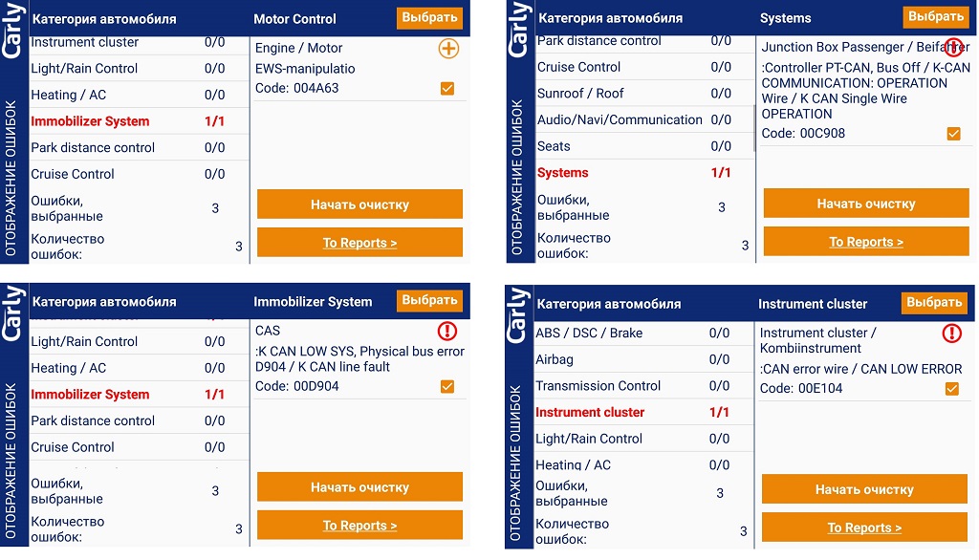The width and height of the screenshot is (979, 560).
Task: Select the Seats category row
Action: [554, 146]
